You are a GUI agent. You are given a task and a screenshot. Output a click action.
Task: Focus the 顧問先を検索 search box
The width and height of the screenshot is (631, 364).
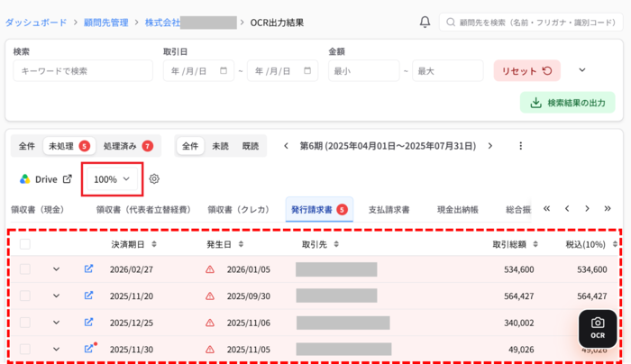(531, 23)
